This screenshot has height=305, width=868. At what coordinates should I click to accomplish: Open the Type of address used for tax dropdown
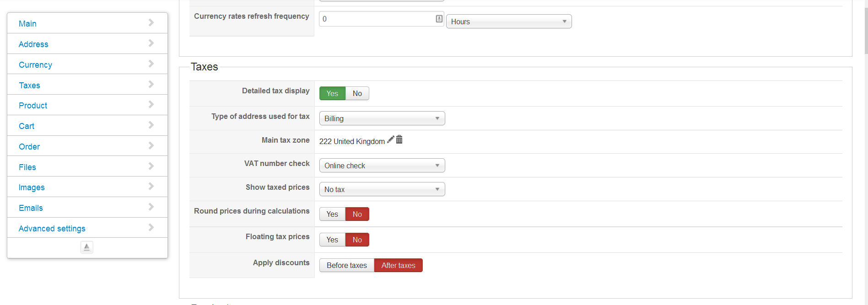(382, 118)
